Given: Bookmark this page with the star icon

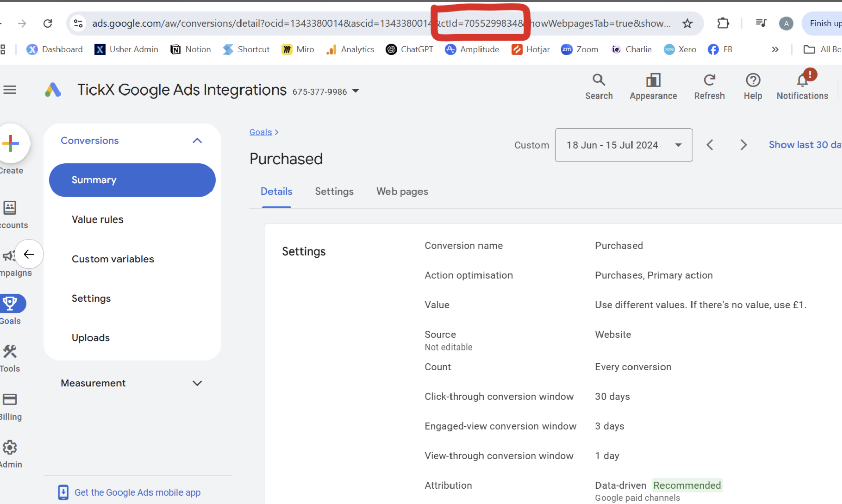Looking at the screenshot, I should [x=687, y=23].
